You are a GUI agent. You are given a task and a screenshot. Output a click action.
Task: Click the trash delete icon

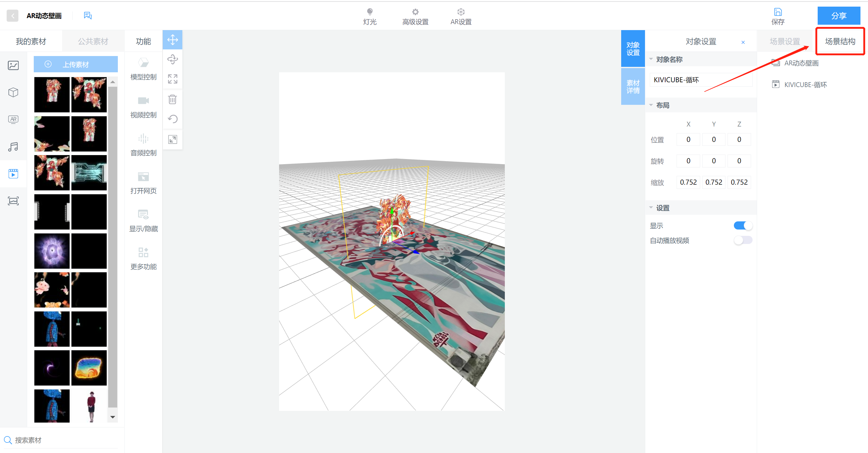[x=172, y=99]
